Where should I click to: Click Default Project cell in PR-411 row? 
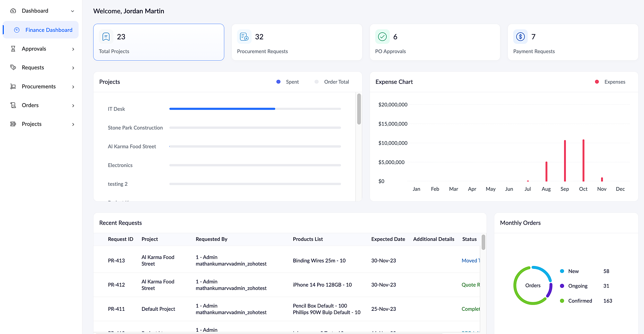(158, 309)
